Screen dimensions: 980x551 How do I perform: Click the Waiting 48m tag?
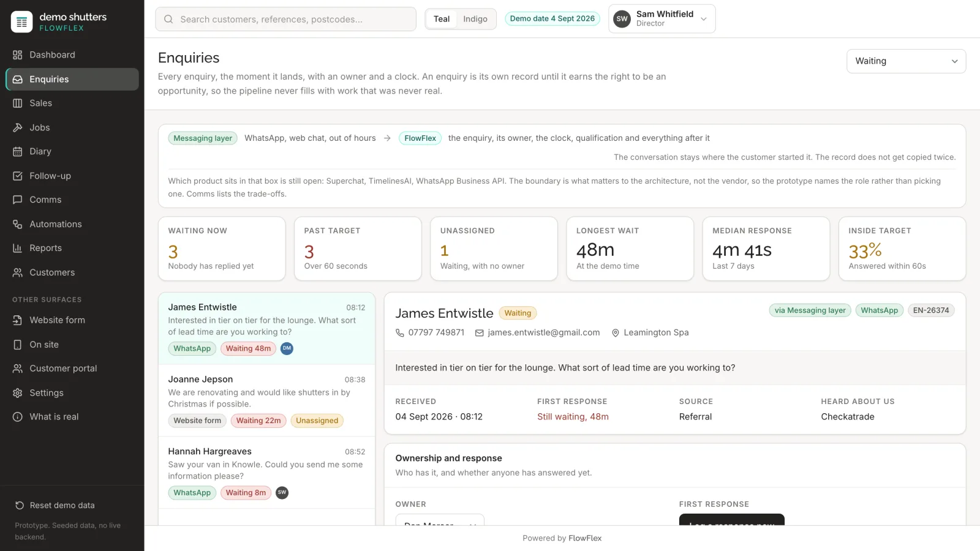248,349
